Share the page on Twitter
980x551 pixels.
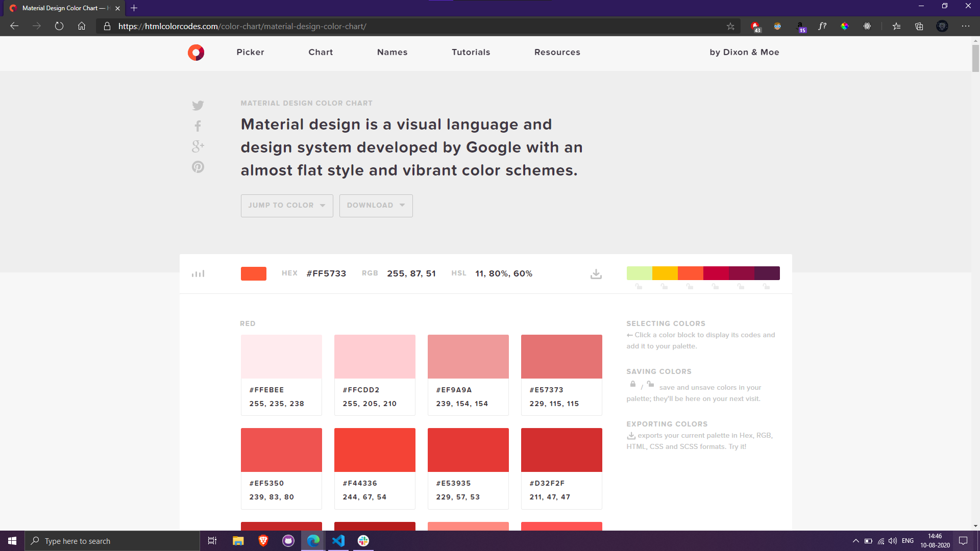pos(198,106)
